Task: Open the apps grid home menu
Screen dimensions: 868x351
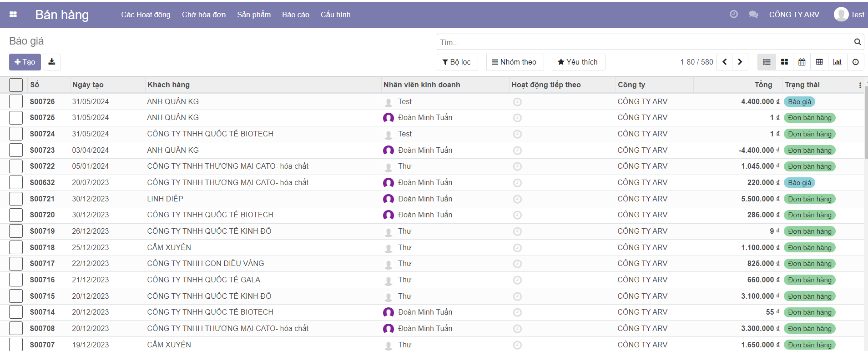Action: 13,15
